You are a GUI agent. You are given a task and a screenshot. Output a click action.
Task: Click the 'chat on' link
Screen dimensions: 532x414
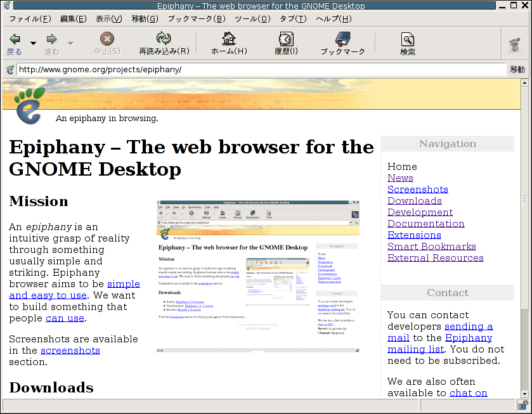pos(468,392)
